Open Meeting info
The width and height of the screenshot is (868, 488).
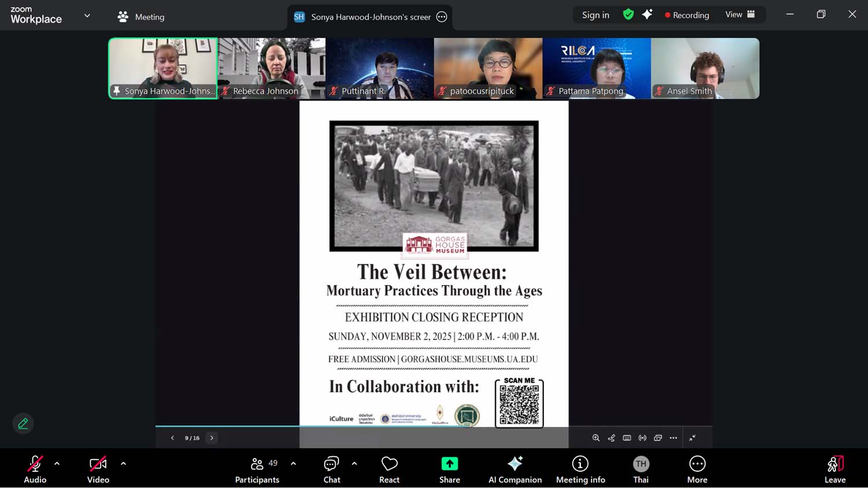point(580,469)
